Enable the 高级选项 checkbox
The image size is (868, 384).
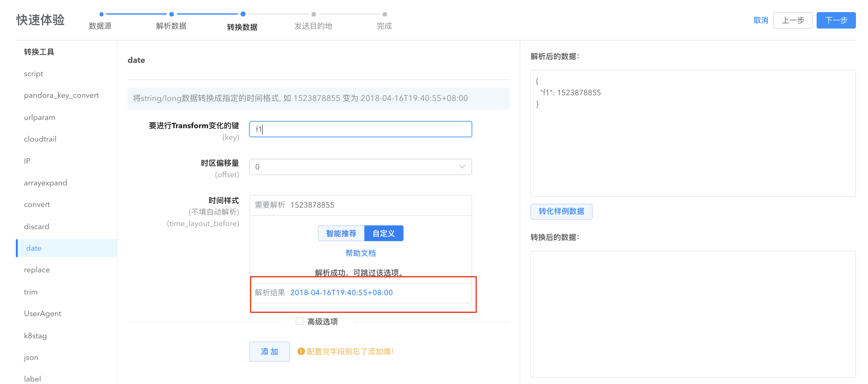[299, 321]
